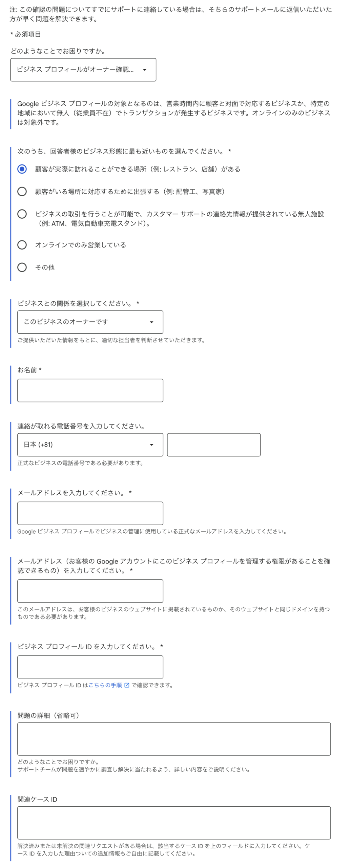Open the こちらの手順 link
The image size is (351, 868).
[105, 685]
